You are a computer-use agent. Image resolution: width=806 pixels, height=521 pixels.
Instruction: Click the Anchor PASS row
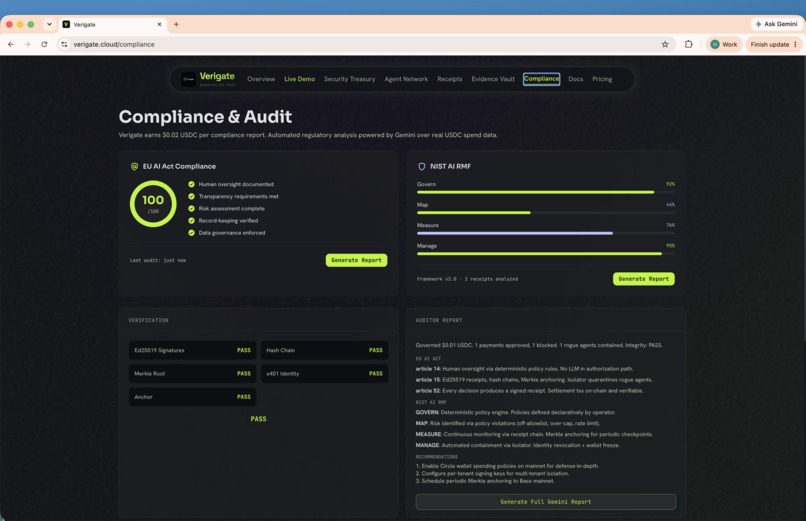pyautogui.click(x=192, y=397)
